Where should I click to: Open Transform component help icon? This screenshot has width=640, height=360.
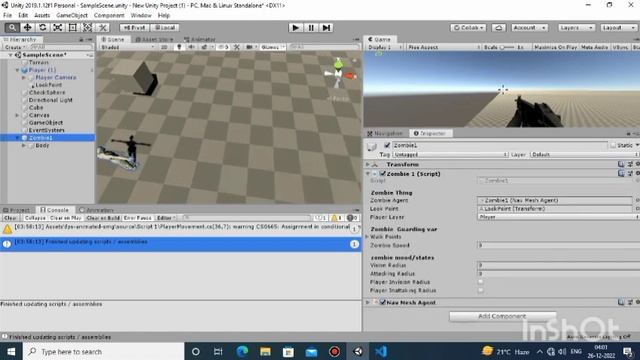pyautogui.click(x=621, y=164)
